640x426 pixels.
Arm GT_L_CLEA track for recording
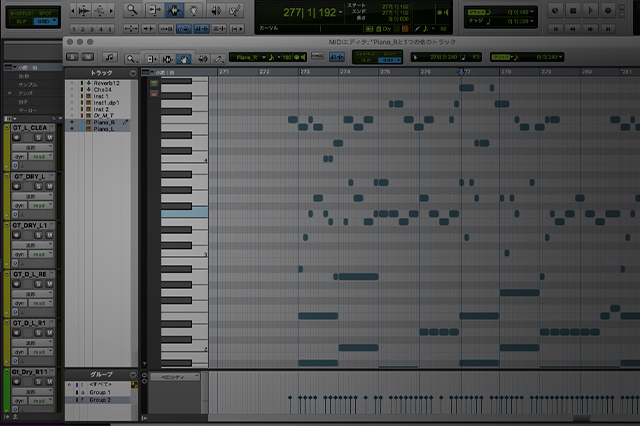pyautogui.click(x=16, y=138)
